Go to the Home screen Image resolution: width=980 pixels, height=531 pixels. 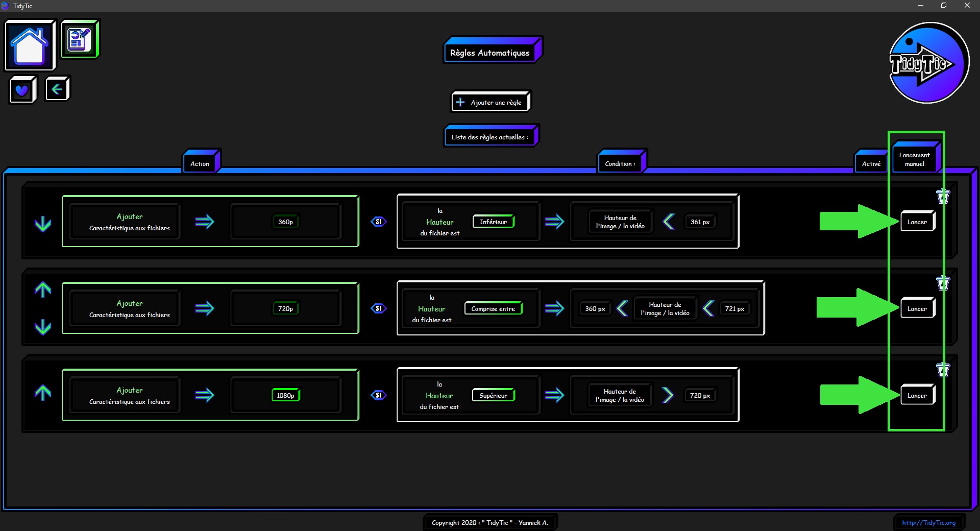pyautogui.click(x=30, y=45)
